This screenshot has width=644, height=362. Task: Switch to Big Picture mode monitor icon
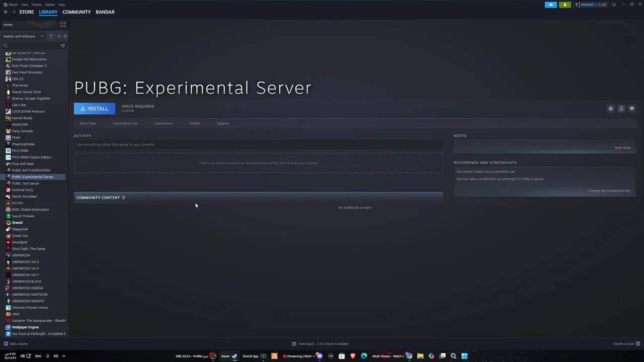[614, 5]
